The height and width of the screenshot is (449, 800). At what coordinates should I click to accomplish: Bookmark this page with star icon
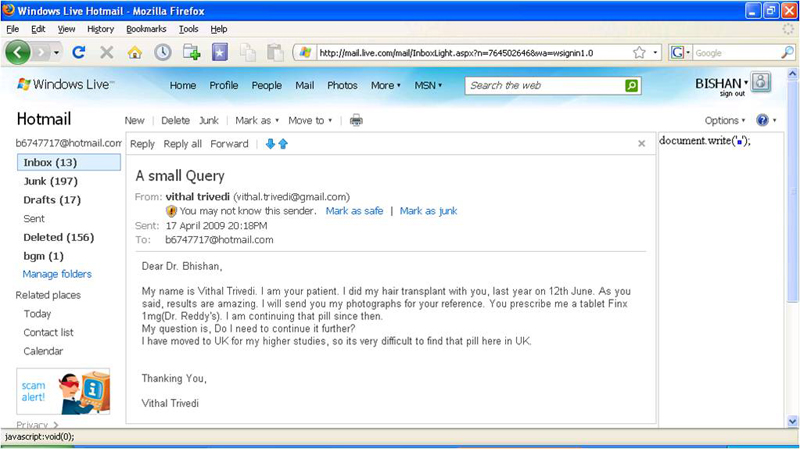pos(639,52)
